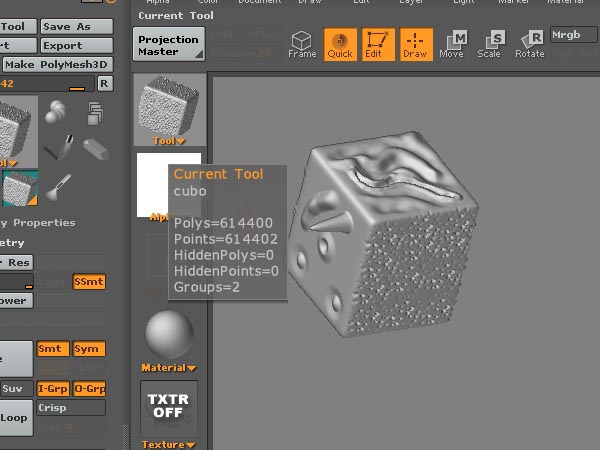This screenshot has height=450, width=600.
Task: Toggle the SSmt option
Action: coord(89,282)
